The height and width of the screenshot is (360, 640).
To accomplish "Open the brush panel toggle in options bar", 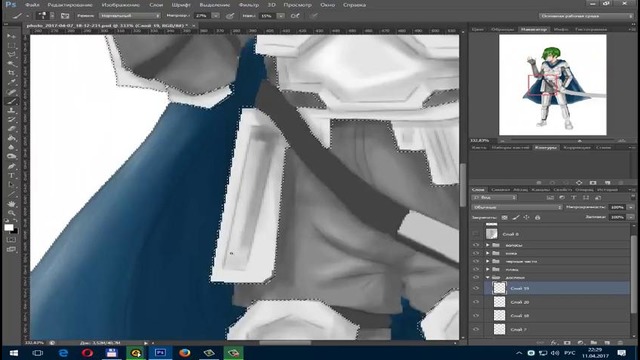I will [x=65, y=16].
